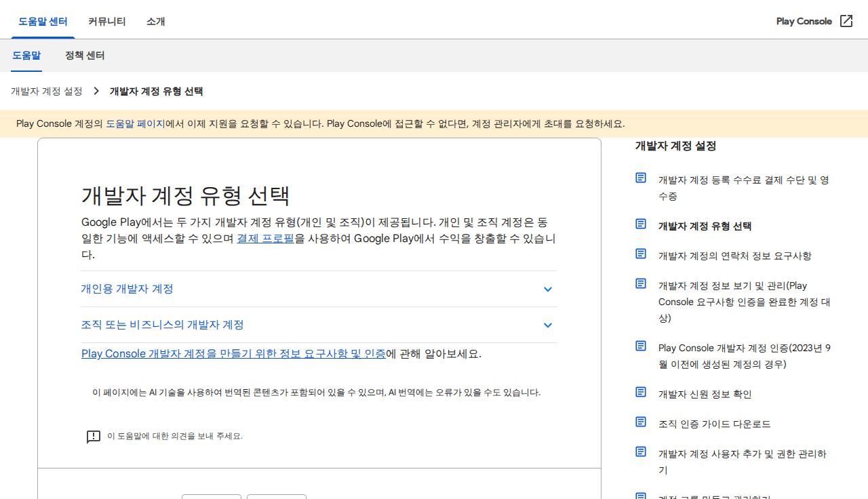Open sidebar article 개발자 계정 사용자 추가 및 권한 관리하기

[743, 462]
